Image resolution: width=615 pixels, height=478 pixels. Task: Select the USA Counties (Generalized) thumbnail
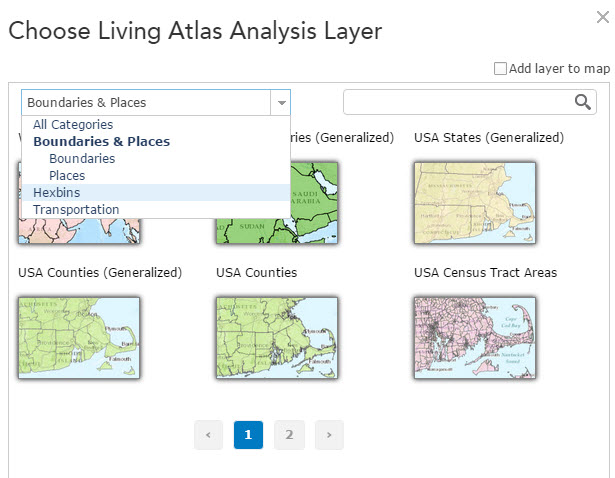click(79, 337)
